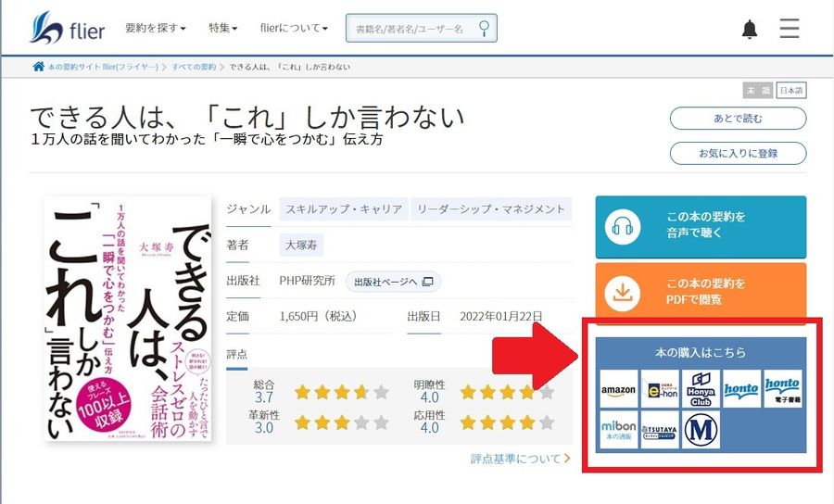The width and height of the screenshot is (834, 504).
Task: Expand the flierについて dropdown menu
Action: (x=294, y=28)
